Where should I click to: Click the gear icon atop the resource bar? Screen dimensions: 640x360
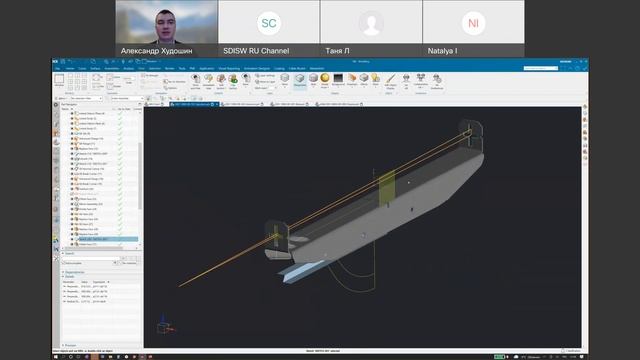pos(56,105)
